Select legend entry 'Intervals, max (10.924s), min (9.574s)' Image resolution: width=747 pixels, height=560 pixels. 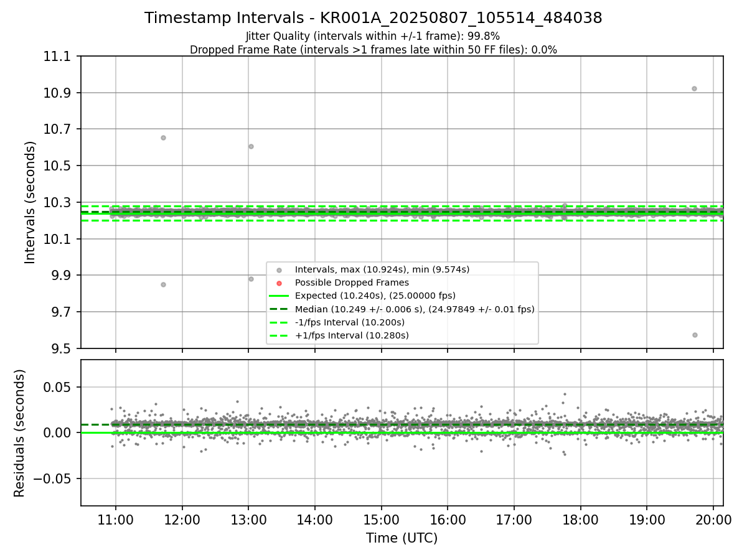382,269
